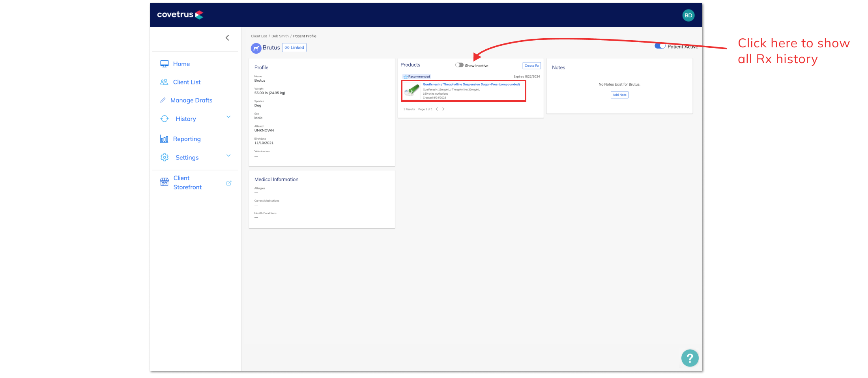Go to previous page of product results
The width and height of the screenshot is (868, 378).
(437, 109)
